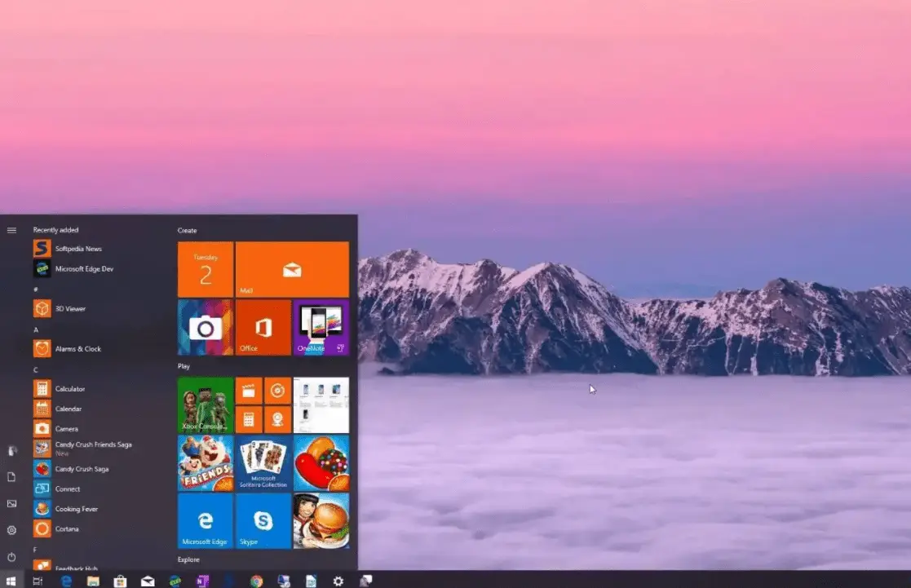The width and height of the screenshot is (911, 588).
Task: Open Softpedia News from Recently added
Action: [x=73, y=248]
